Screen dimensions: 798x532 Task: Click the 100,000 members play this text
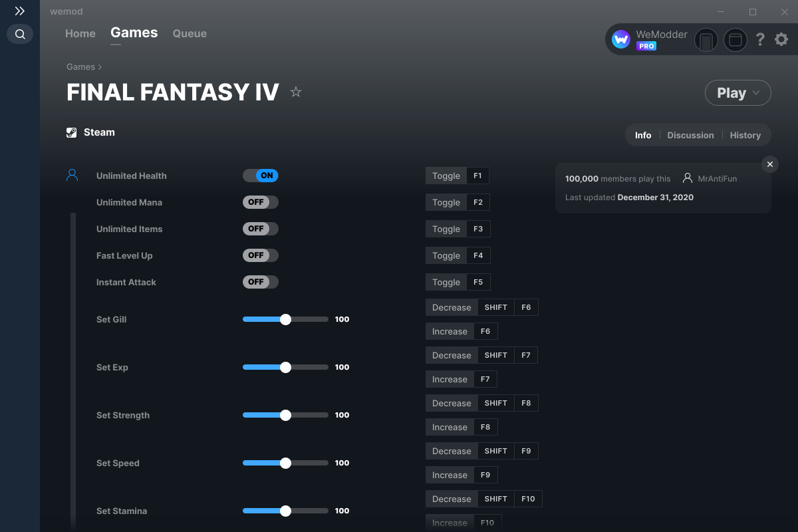pos(618,179)
